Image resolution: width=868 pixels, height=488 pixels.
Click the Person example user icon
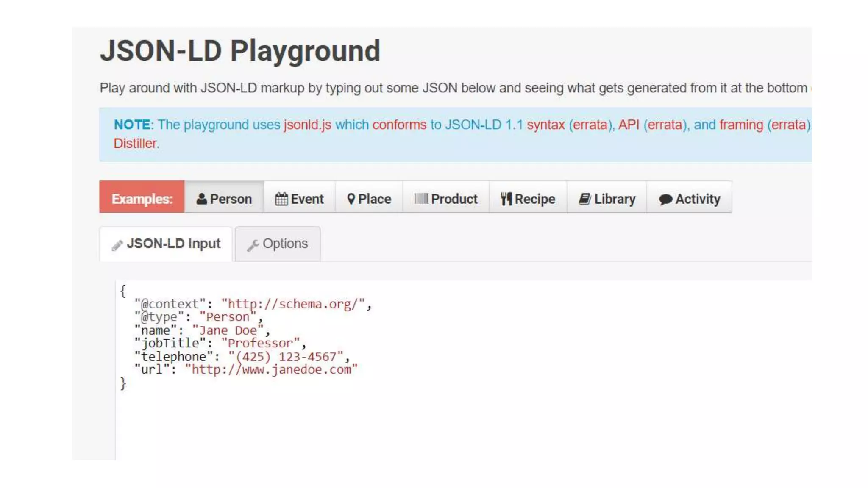click(201, 199)
